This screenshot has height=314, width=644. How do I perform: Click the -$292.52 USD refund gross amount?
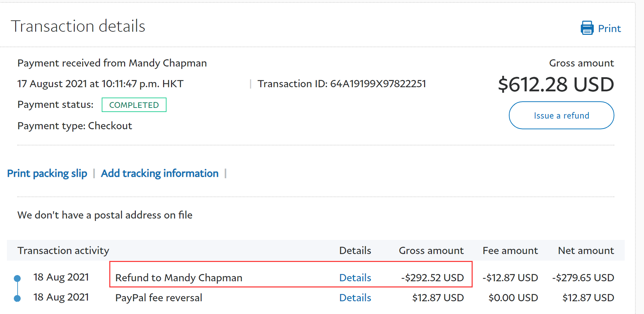(x=432, y=278)
